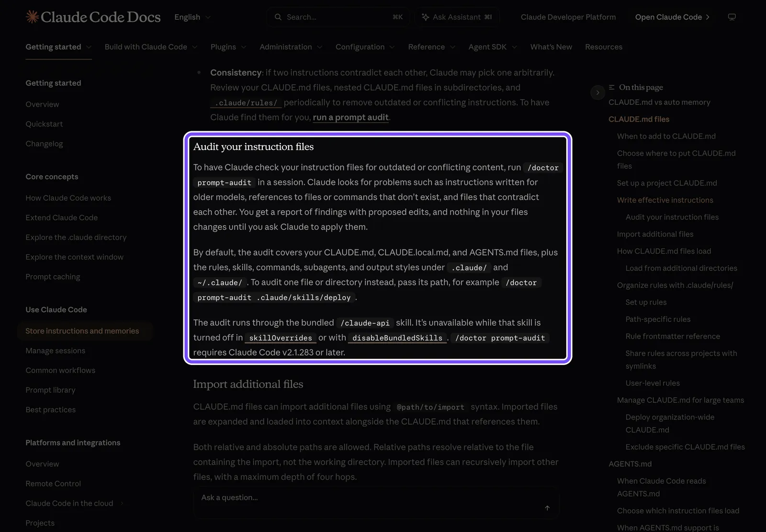766x532 pixels.
Task: Open the Configuration dropdown menu
Action: (365, 47)
